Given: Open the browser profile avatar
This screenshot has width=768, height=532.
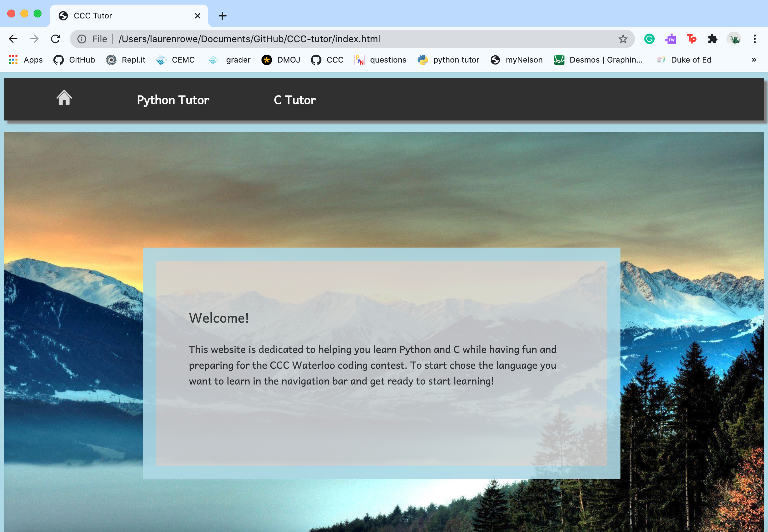Looking at the screenshot, I should pyautogui.click(x=734, y=39).
